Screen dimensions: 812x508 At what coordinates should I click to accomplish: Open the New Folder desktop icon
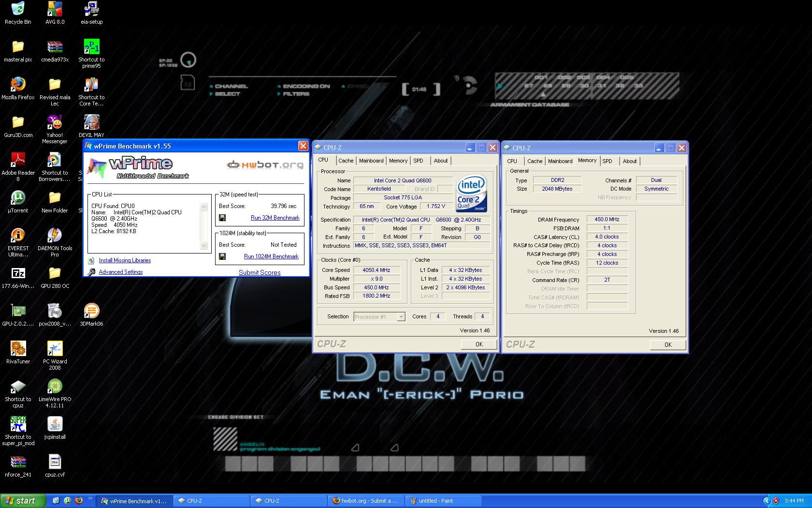(x=55, y=198)
